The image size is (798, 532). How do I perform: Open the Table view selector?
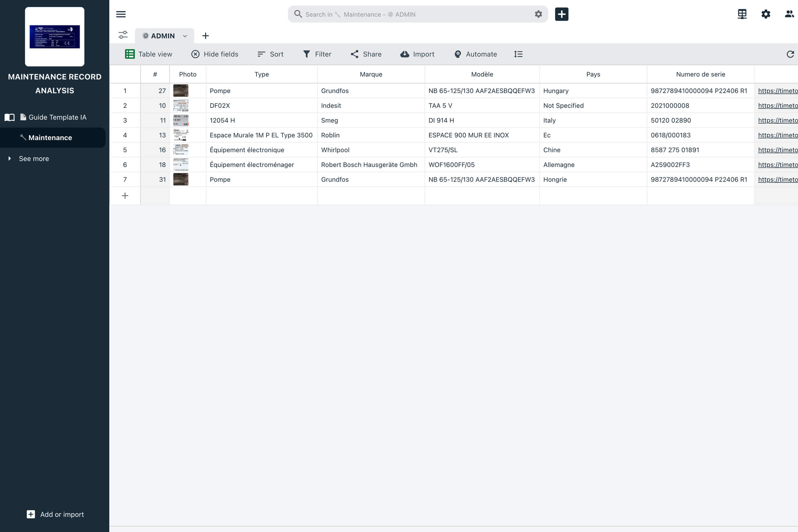(x=149, y=54)
